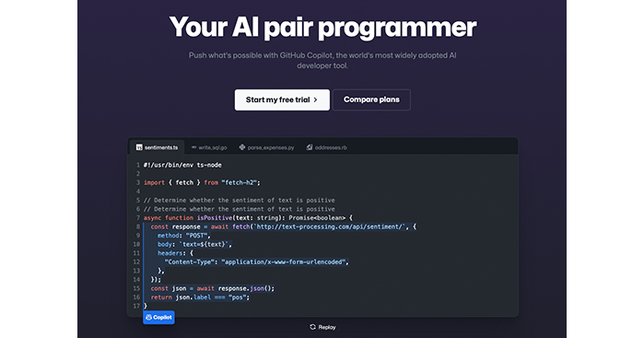Click the text-processing.com URL in code
This screenshot has height=338, width=644.
(329, 227)
